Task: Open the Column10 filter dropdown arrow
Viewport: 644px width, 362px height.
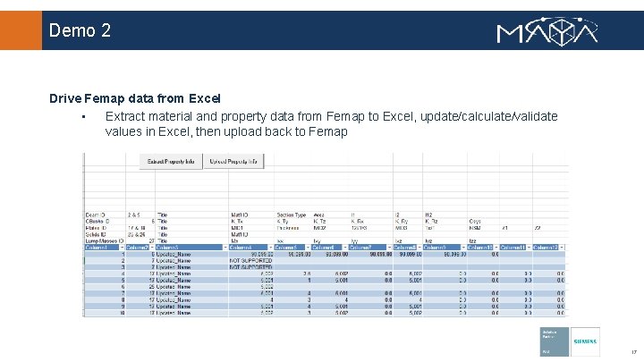Action: [x=496, y=248]
